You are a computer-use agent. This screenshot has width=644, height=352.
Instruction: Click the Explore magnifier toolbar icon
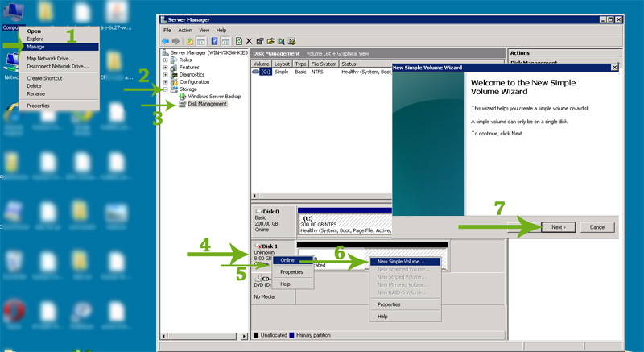281,41
